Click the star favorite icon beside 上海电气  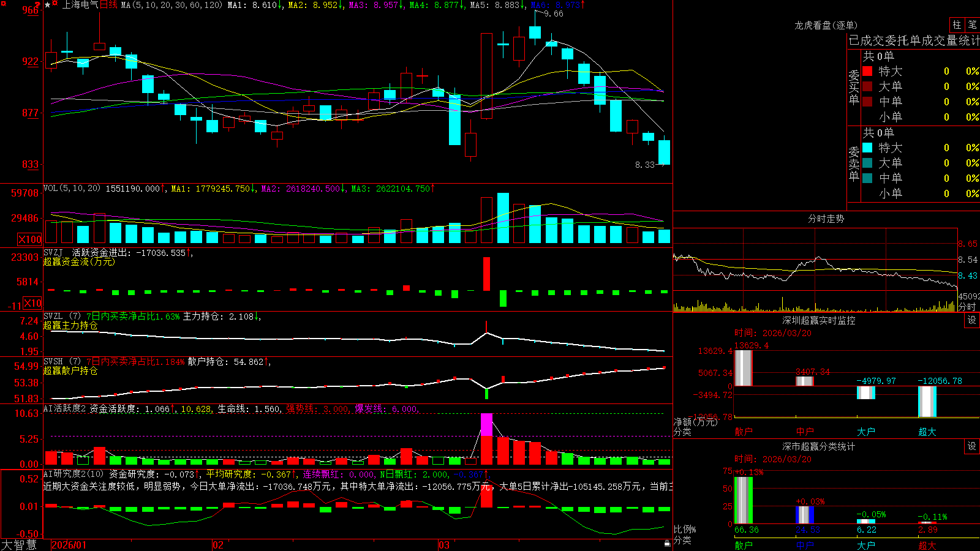click(x=47, y=5)
